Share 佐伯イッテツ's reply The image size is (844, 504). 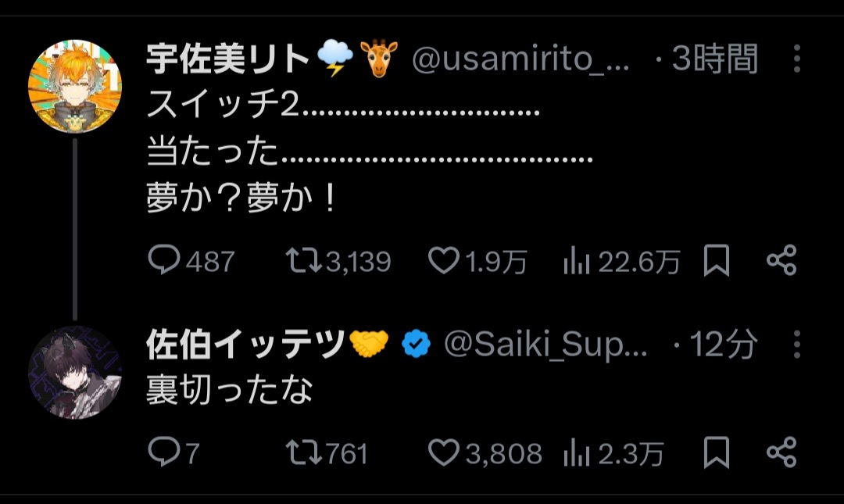(781, 452)
